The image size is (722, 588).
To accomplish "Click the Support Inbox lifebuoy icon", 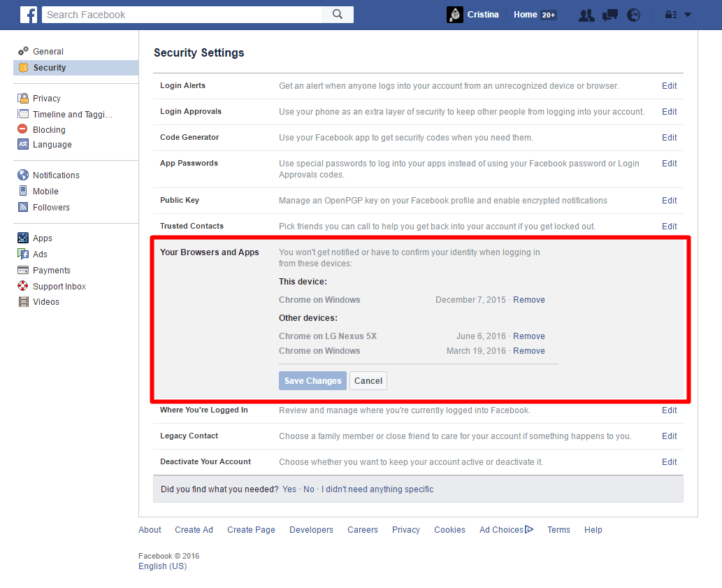I will pyautogui.click(x=23, y=286).
